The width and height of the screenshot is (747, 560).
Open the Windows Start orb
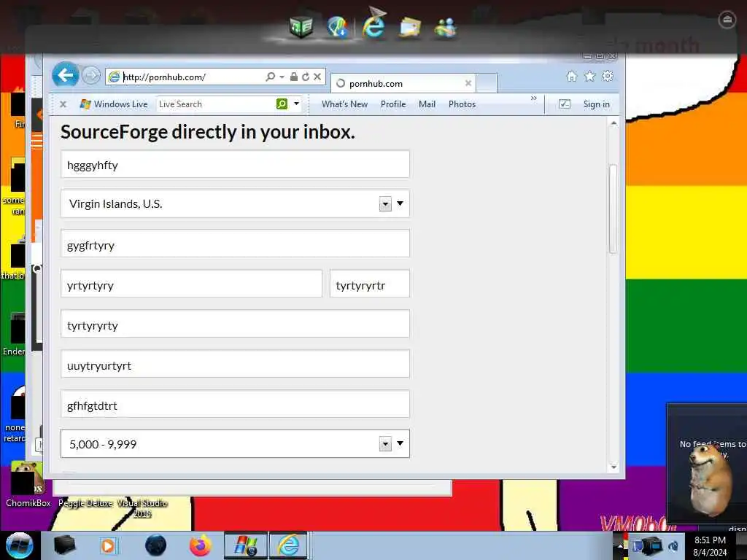click(x=19, y=545)
